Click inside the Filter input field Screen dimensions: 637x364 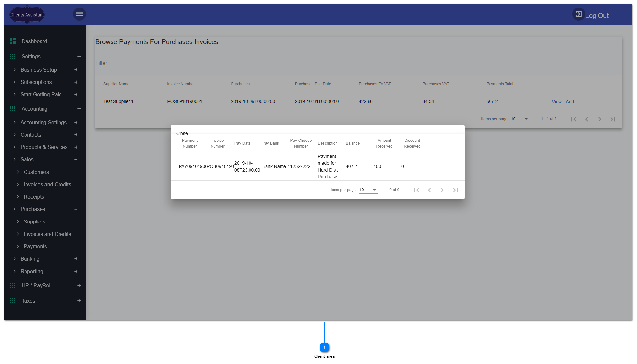coord(125,63)
